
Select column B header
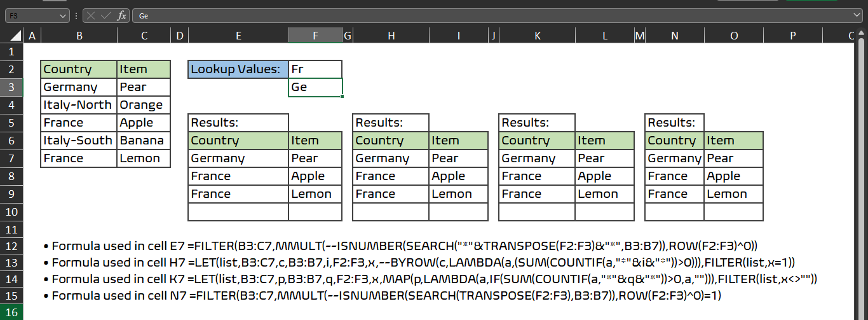(x=79, y=36)
